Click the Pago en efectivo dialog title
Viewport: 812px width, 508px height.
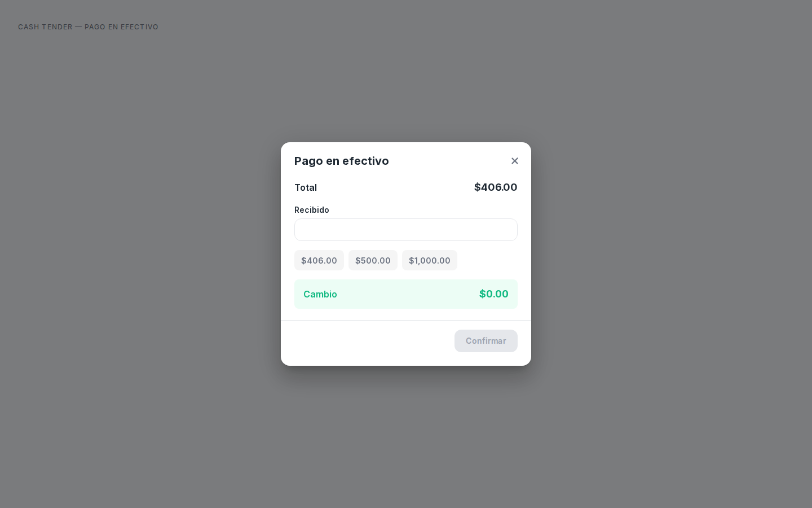342,161
